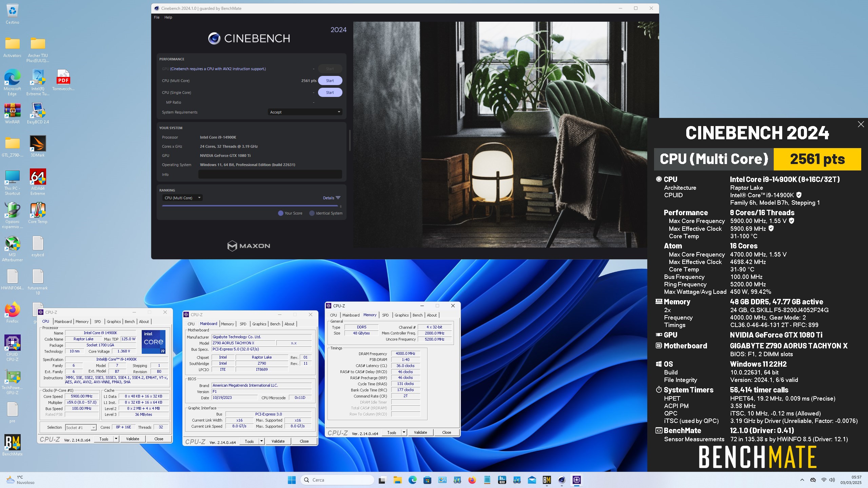Switch to BenchMate via its taskbar icon
868x488 pixels.
547,480
